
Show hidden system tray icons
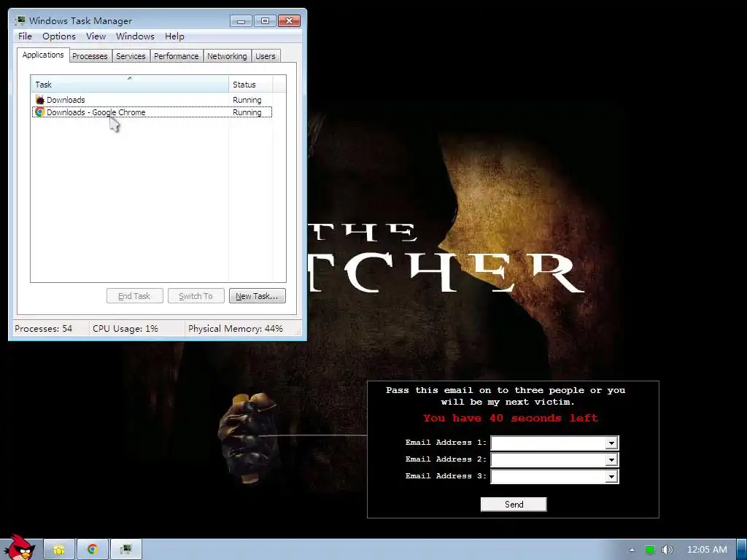click(632, 550)
